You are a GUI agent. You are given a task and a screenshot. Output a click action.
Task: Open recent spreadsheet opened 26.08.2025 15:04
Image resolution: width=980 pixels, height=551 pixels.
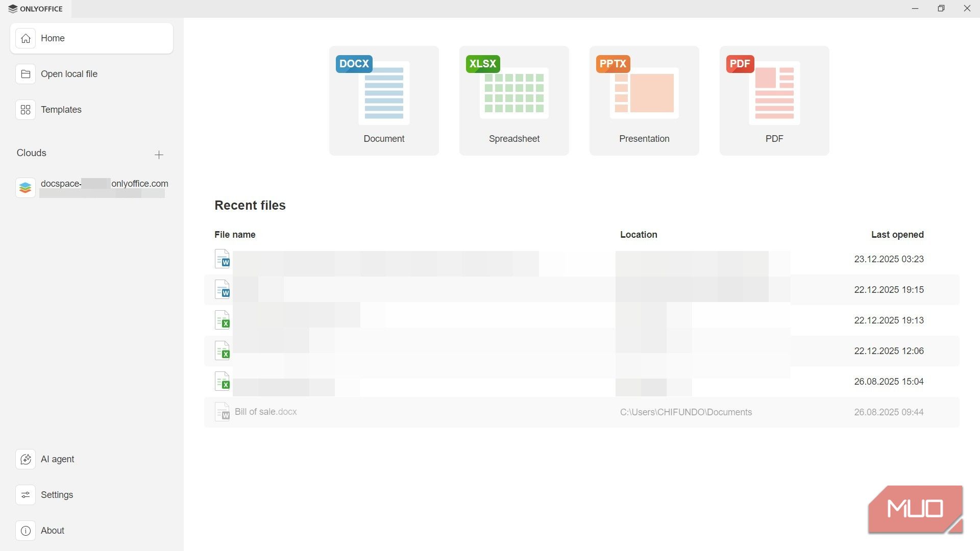582,382
